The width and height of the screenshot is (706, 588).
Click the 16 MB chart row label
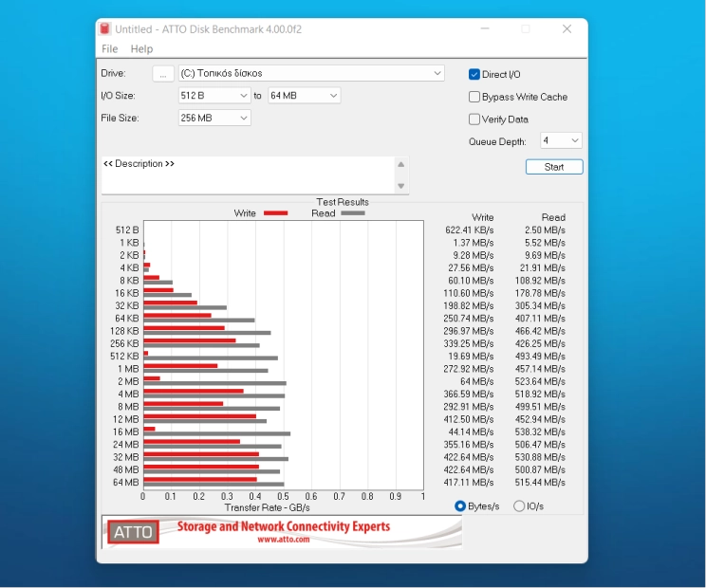[x=125, y=432]
